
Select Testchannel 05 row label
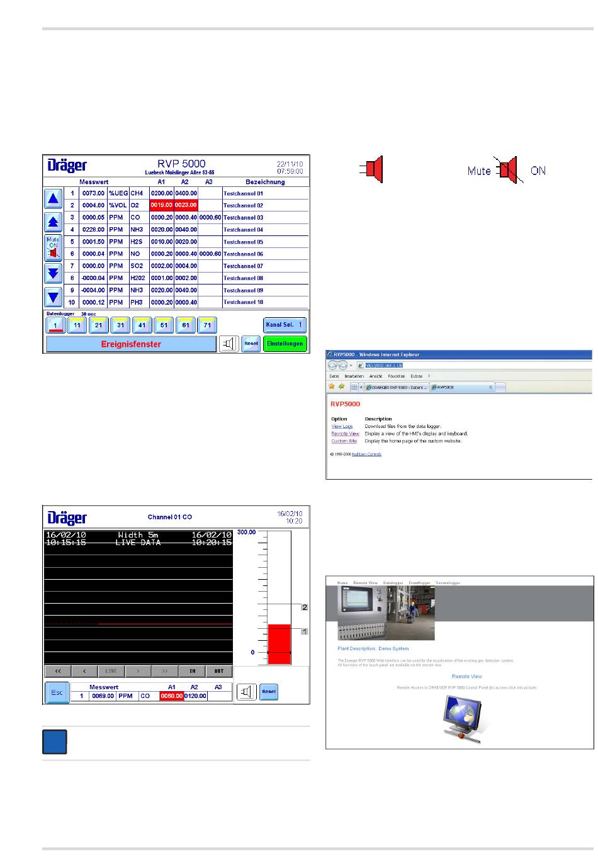[x=243, y=242]
